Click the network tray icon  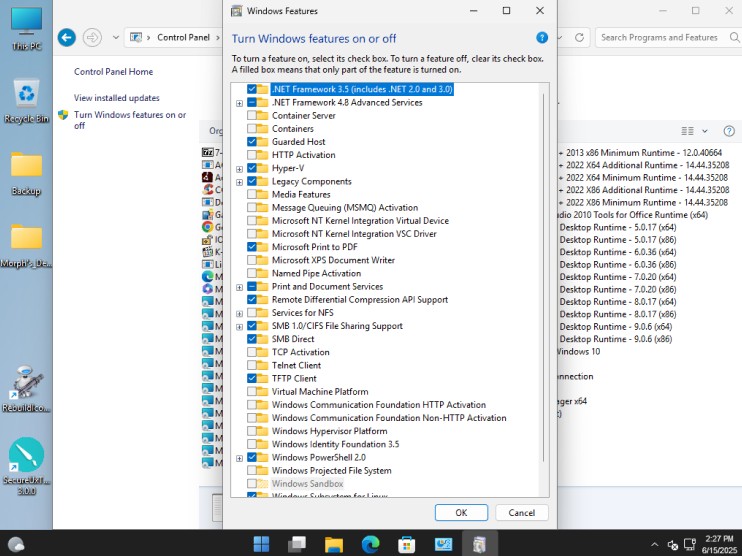pos(690,545)
